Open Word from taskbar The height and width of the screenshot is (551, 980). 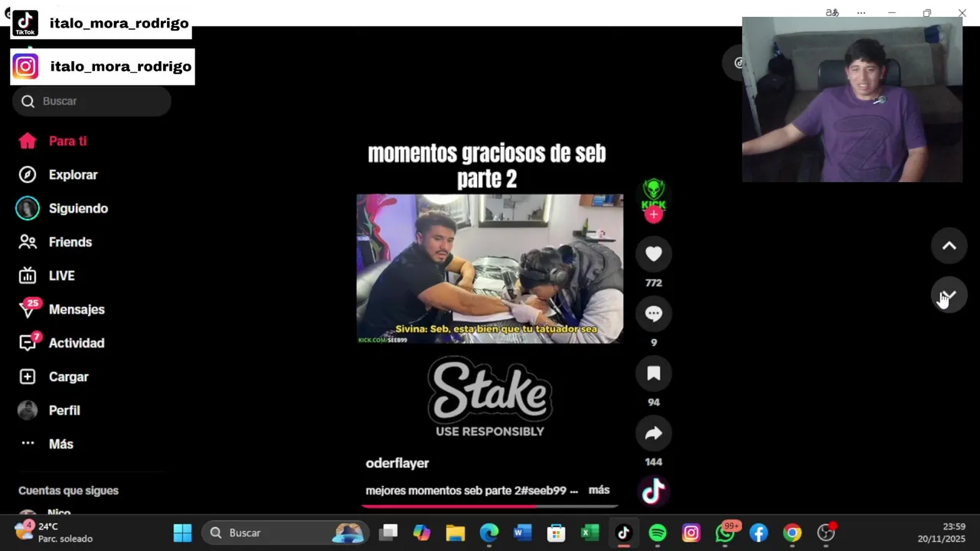523,533
